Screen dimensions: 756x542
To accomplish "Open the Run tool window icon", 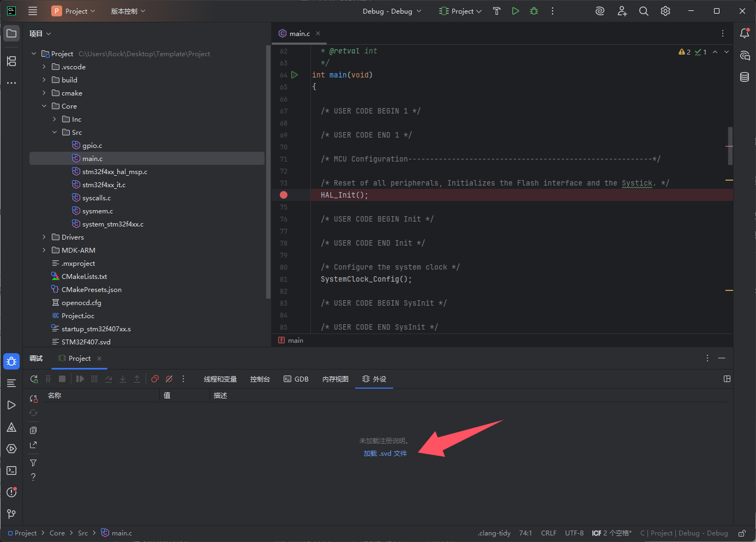I will (11, 405).
